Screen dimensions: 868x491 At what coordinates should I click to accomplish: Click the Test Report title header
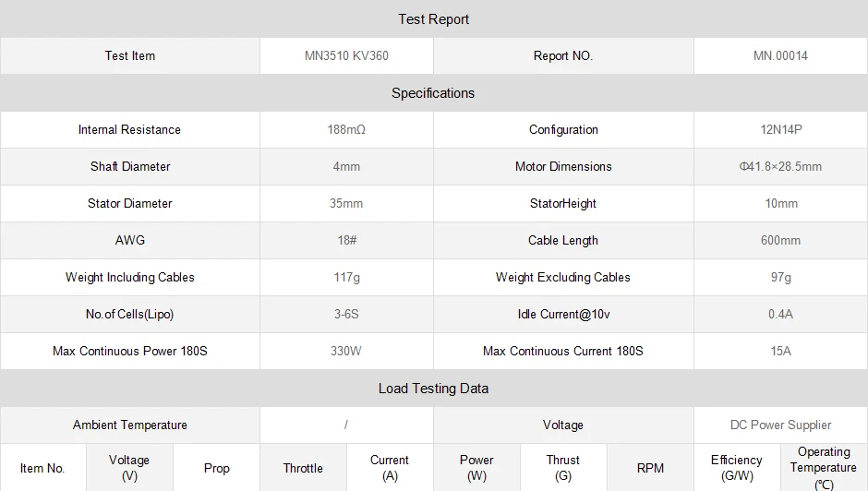click(x=433, y=19)
